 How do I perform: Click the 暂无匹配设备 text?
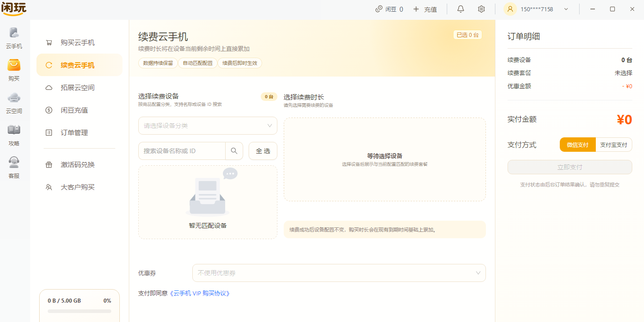point(208,226)
